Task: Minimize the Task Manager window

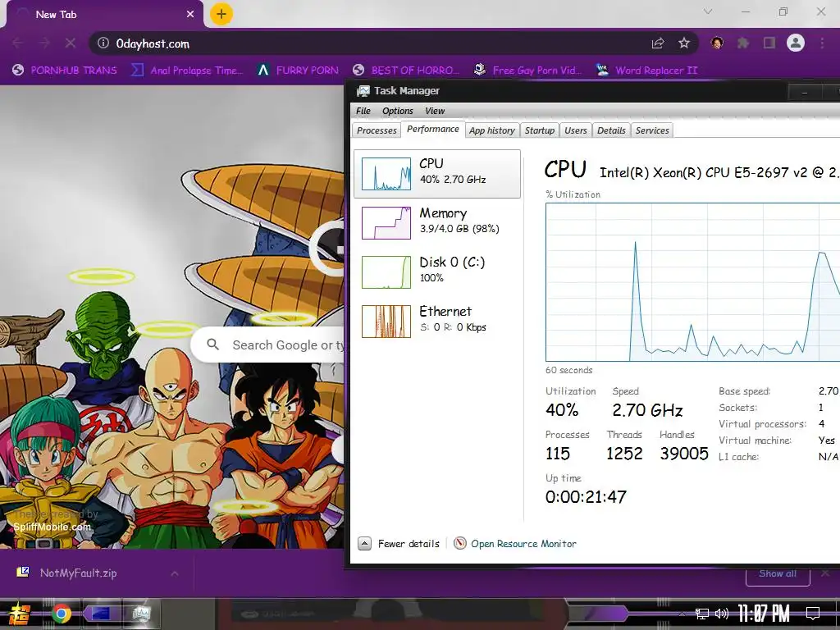Action: pyautogui.click(x=804, y=93)
